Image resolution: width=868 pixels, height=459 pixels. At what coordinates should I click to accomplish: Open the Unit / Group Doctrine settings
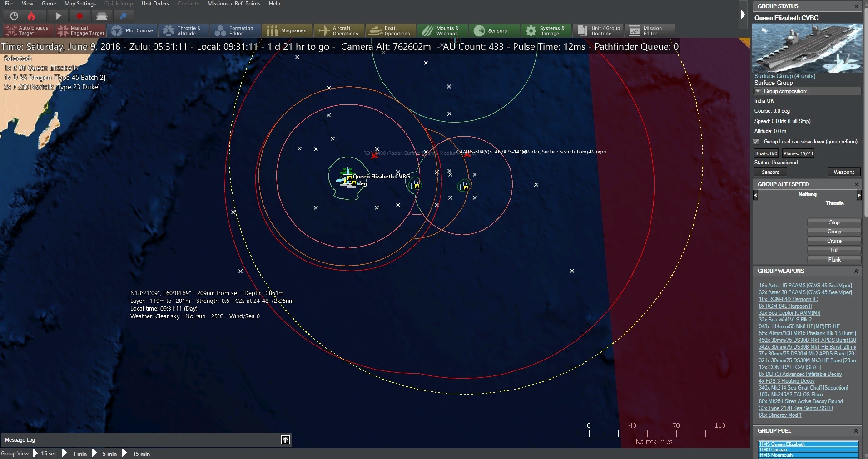click(x=598, y=30)
